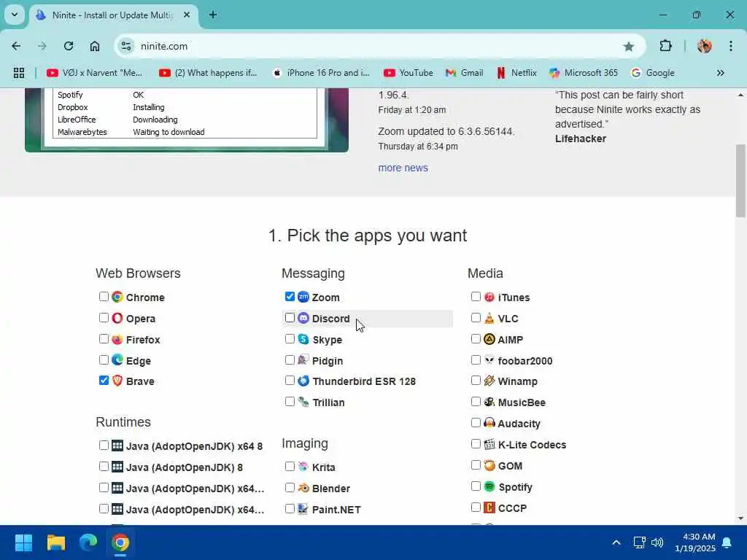747x560 pixels.
Task: Show hidden system tray icons
Action: [x=616, y=542]
